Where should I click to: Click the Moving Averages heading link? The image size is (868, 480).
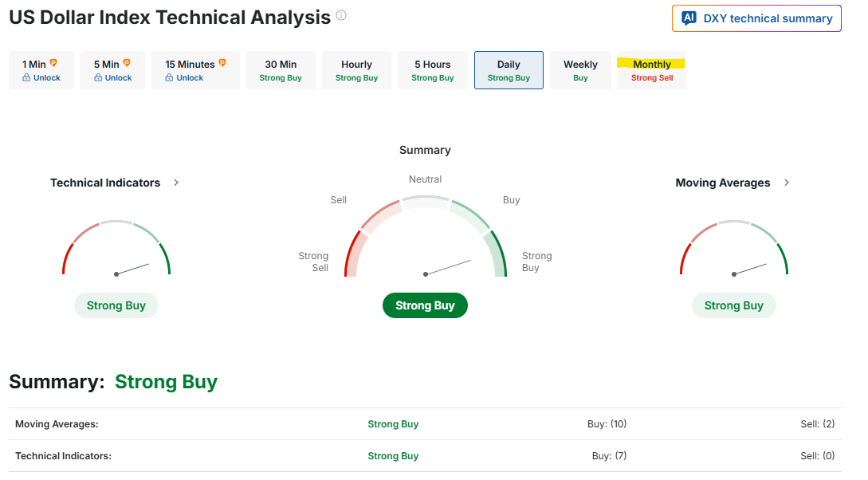[722, 183]
